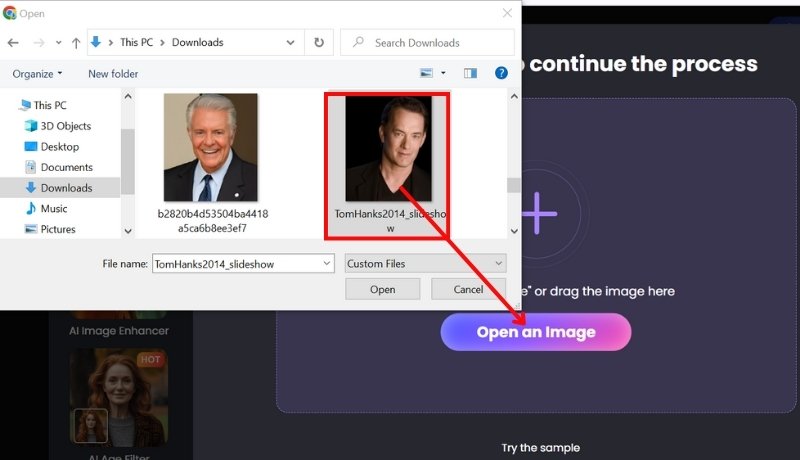Click the Open an Image button

click(x=535, y=332)
